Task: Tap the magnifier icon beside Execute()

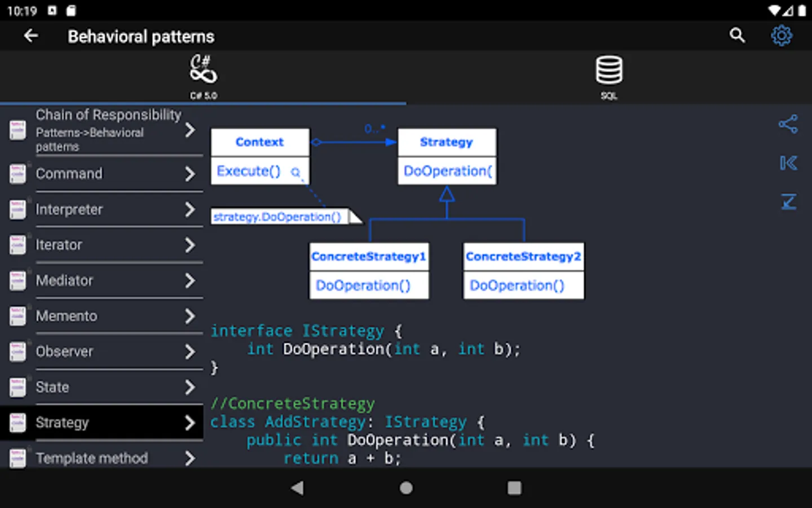Action: tap(295, 172)
